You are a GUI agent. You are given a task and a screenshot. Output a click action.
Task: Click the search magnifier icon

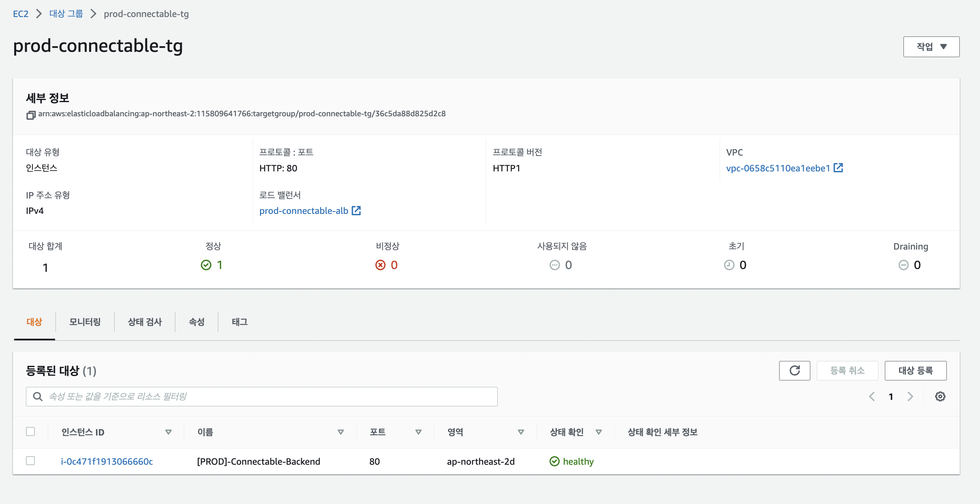click(x=38, y=396)
